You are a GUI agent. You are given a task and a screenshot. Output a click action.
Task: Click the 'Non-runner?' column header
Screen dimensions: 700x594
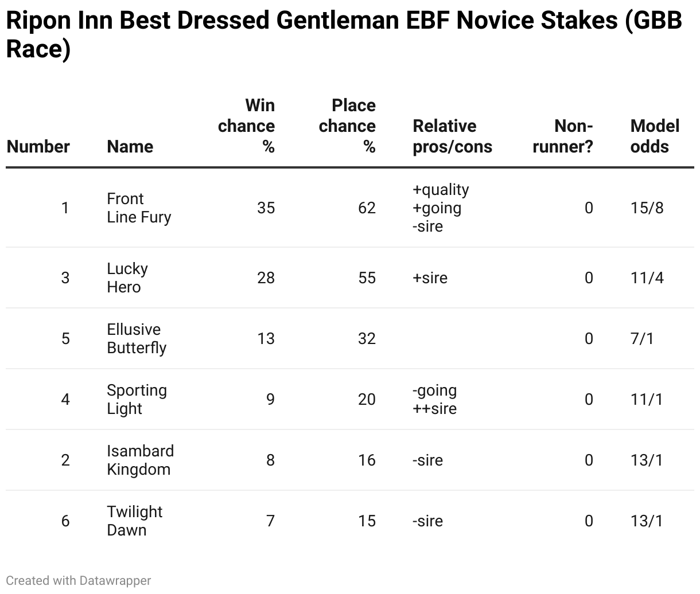pos(563,136)
